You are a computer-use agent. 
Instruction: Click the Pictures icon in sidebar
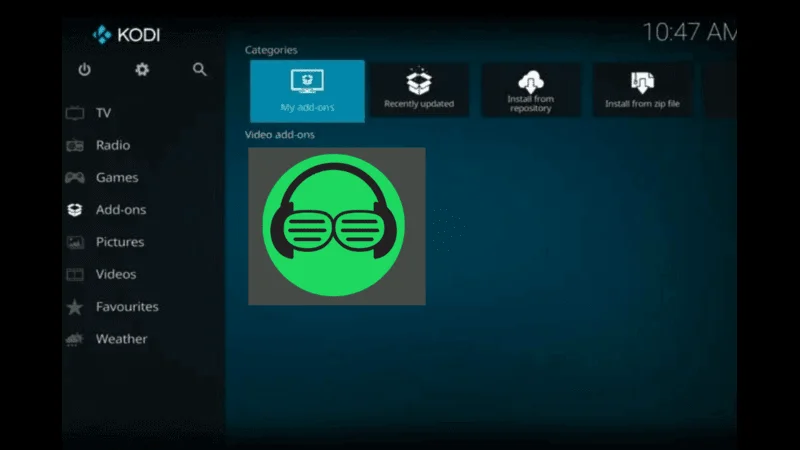coord(75,242)
